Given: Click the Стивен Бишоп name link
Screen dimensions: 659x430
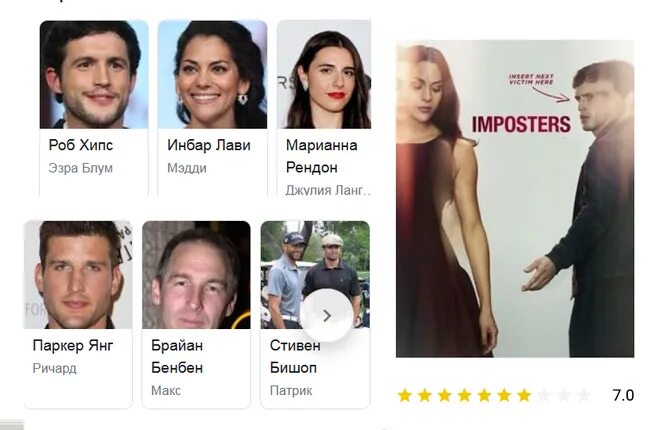Looking at the screenshot, I should (295, 356).
